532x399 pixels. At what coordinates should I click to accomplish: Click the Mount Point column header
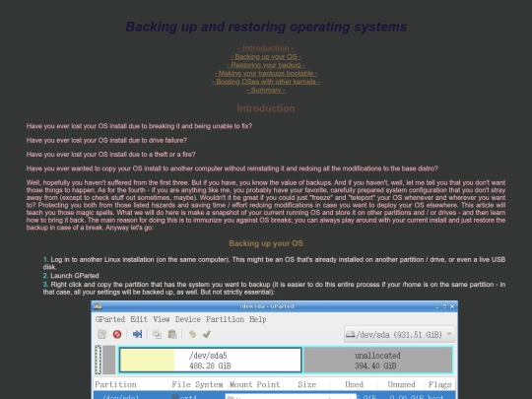(255, 384)
